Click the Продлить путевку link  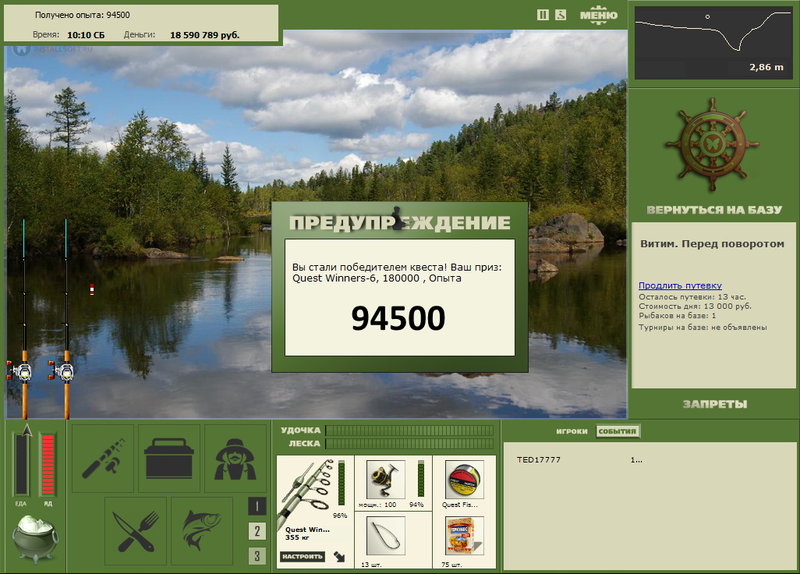[x=680, y=286]
